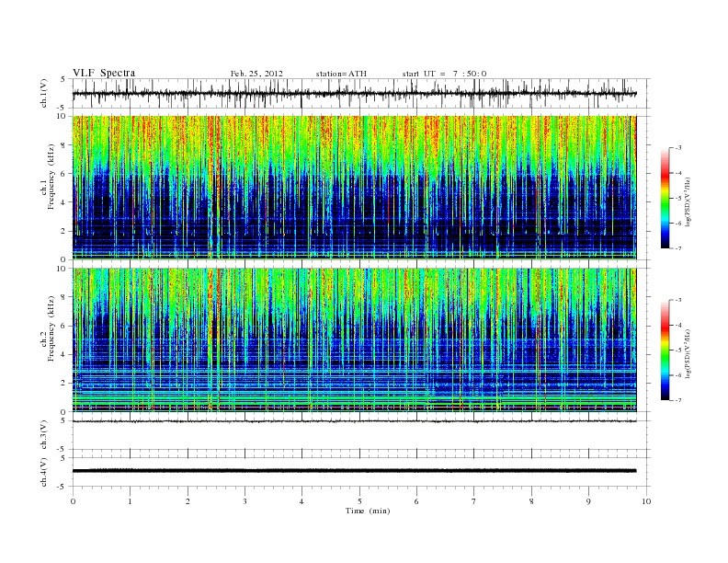
Task: Click the '0' tick on time axis
Action: click(x=73, y=501)
